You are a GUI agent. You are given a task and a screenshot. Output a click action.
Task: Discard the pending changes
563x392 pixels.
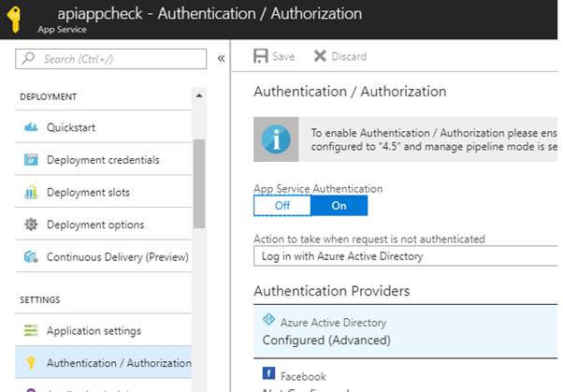coord(340,56)
